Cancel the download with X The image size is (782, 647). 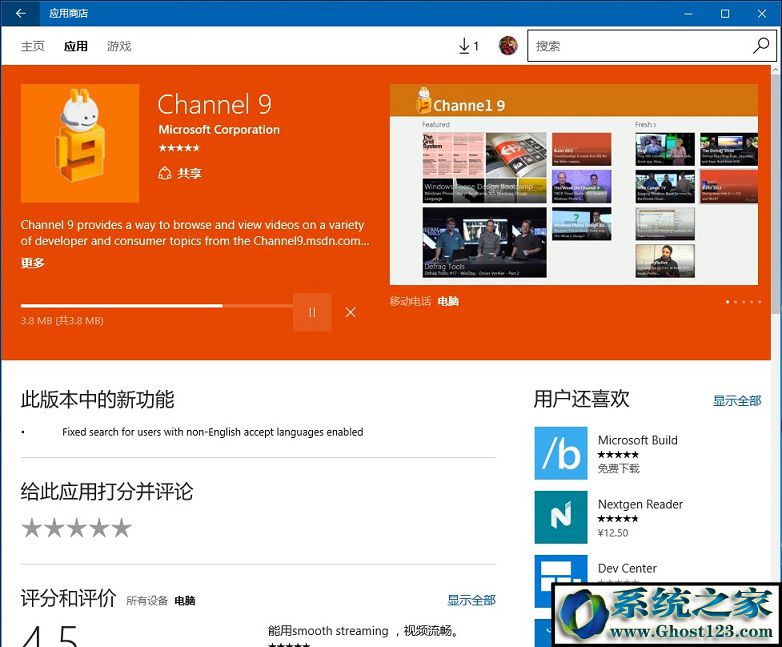coord(351,312)
